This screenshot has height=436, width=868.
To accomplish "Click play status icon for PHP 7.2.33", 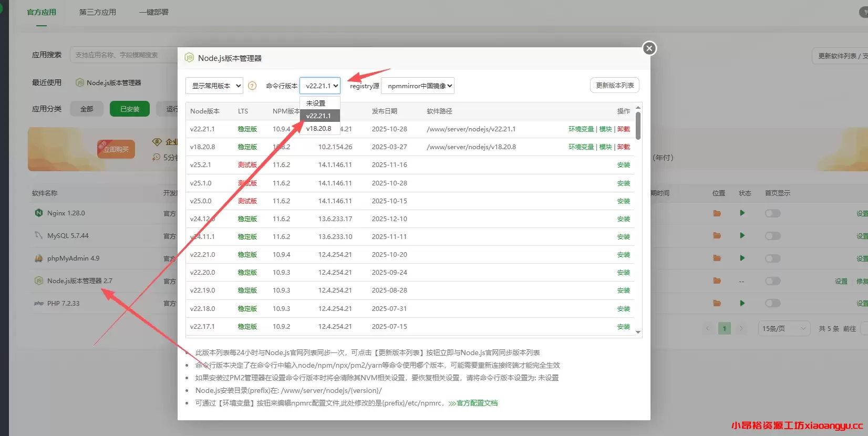I will point(742,304).
